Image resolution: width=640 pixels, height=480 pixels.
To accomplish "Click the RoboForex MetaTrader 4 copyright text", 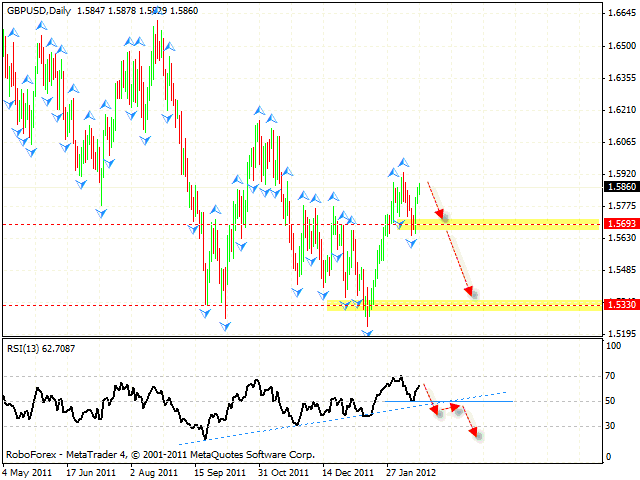I will 158,453.
